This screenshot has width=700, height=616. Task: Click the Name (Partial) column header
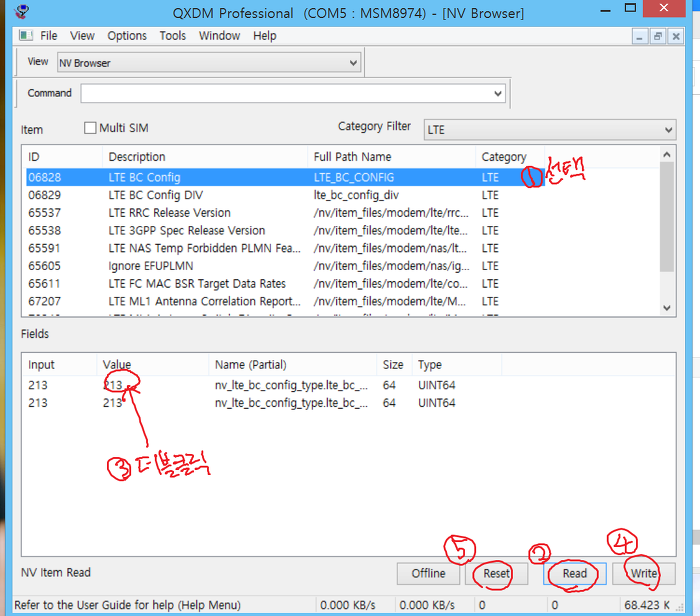point(292,365)
